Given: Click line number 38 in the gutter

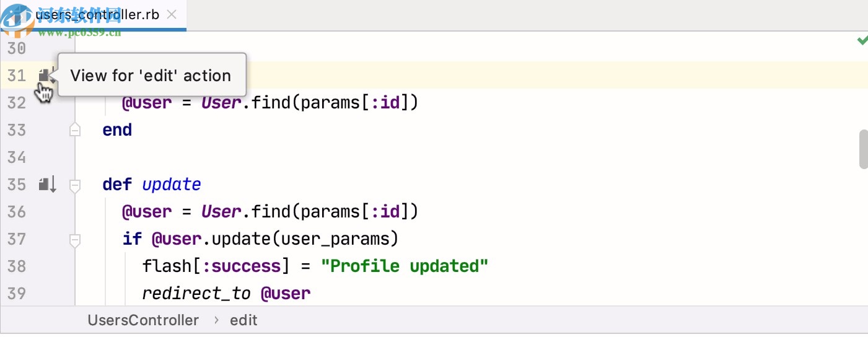Looking at the screenshot, I should 17,266.
